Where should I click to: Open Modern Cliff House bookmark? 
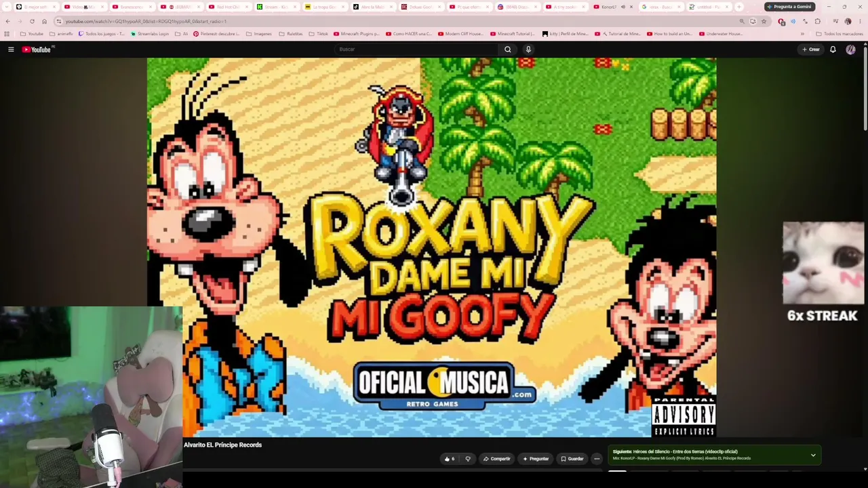click(x=461, y=34)
